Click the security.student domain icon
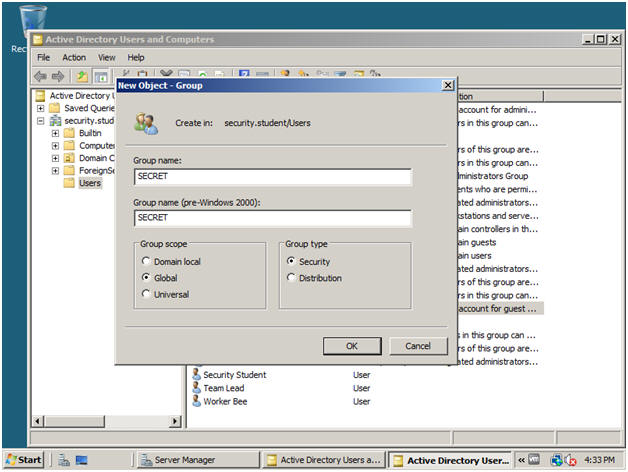 click(x=55, y=120)
